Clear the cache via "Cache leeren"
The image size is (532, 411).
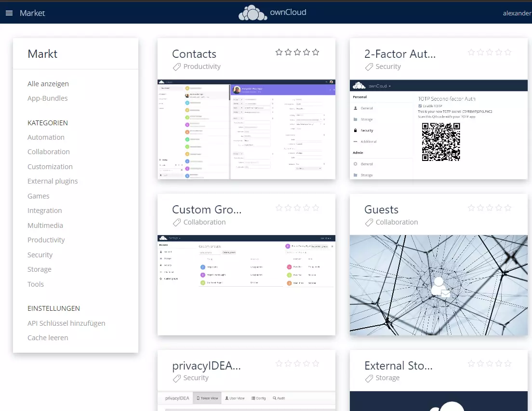[x=48, y=338]
